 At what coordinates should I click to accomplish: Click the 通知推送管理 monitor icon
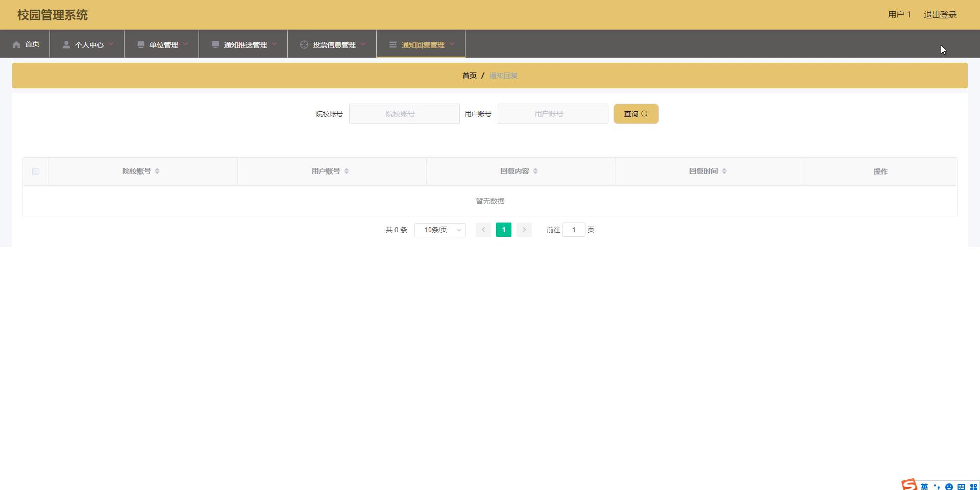click(x=215, y=45)
